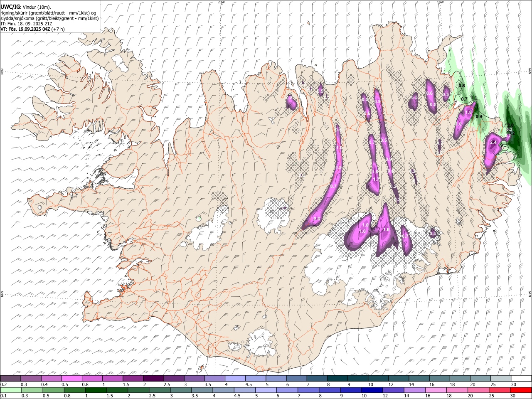Click the darkest green rain swatch between 1 and 1.5
Screen dimensions: 532x399
click(96, 390)
